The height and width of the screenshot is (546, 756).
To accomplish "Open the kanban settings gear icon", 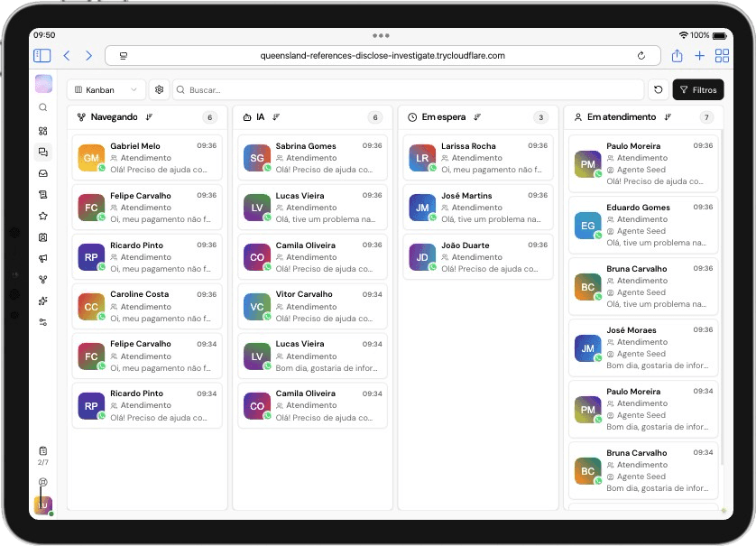I will 160,90.
